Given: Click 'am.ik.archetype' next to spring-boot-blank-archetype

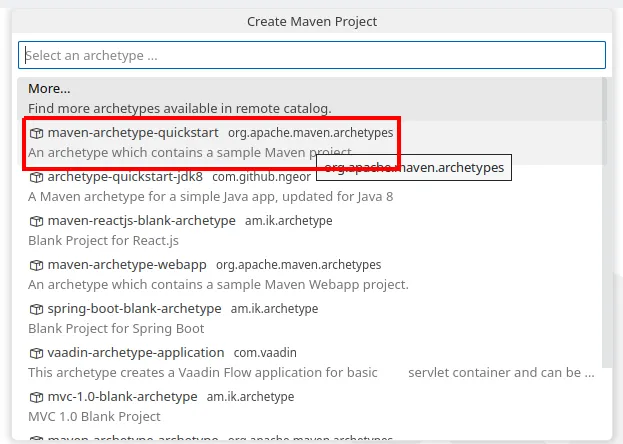Looking at the screenshot, I should (x=275, y=309).
